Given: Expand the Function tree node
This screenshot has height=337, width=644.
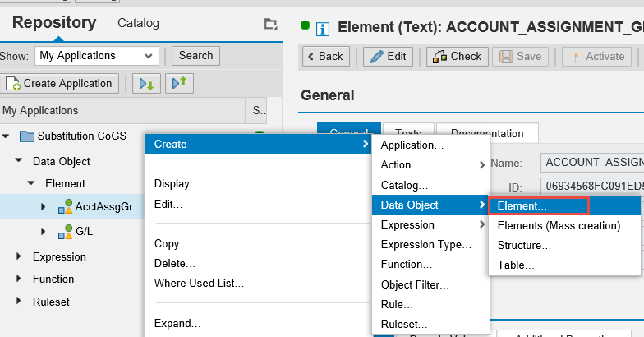Looking at the screenshot, I should 19,279.
